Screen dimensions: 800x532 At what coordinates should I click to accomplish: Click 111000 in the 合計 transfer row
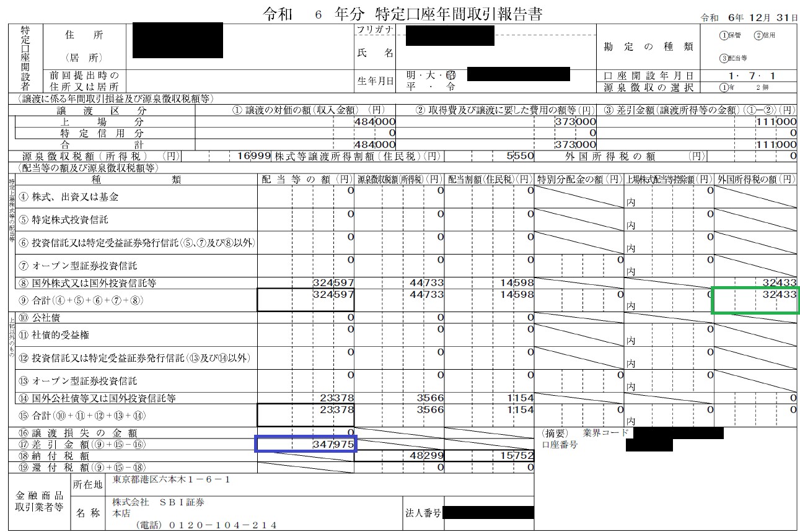[776, 144]
